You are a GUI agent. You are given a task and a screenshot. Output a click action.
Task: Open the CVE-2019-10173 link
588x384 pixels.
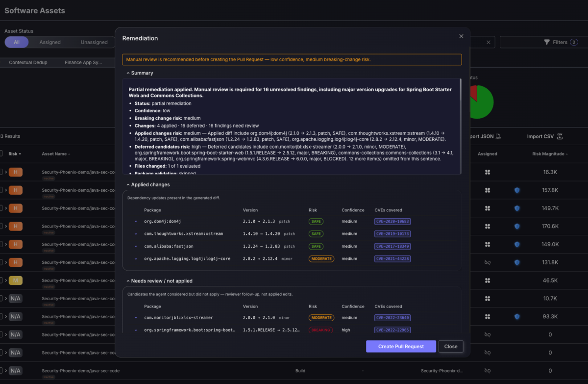[392, 233]
